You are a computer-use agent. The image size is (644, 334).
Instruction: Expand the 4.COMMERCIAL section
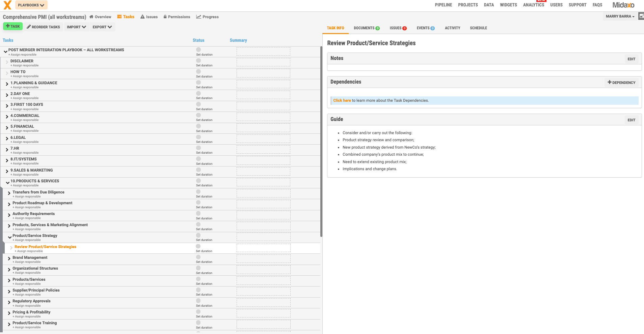tap(7, 117)
